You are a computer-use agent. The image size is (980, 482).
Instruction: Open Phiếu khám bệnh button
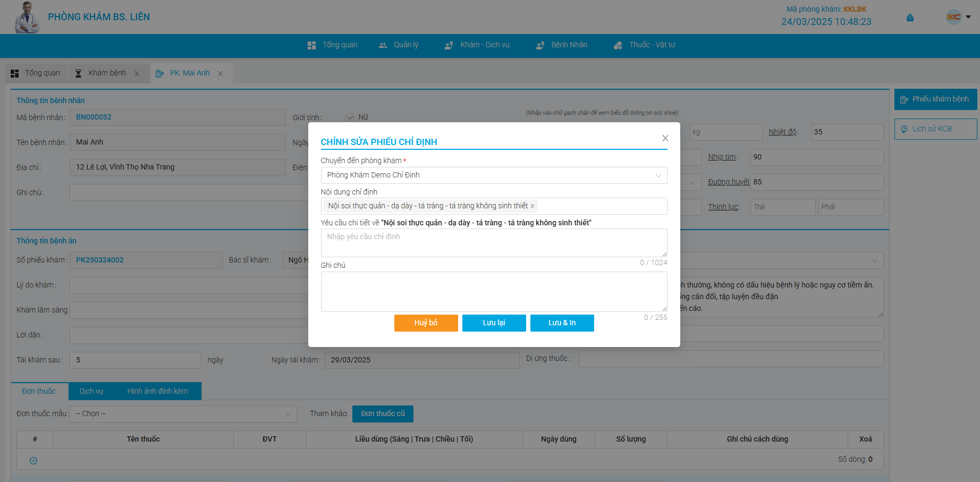(935, 99)
